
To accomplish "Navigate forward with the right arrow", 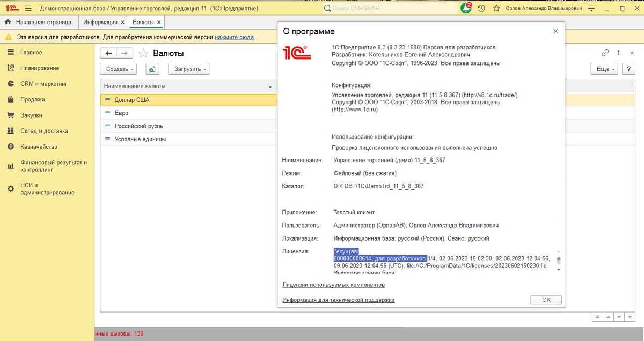I will coord(124,53).
